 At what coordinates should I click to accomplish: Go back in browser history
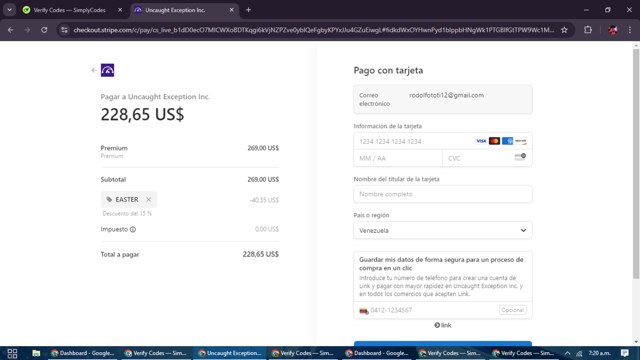coord(11,30)
